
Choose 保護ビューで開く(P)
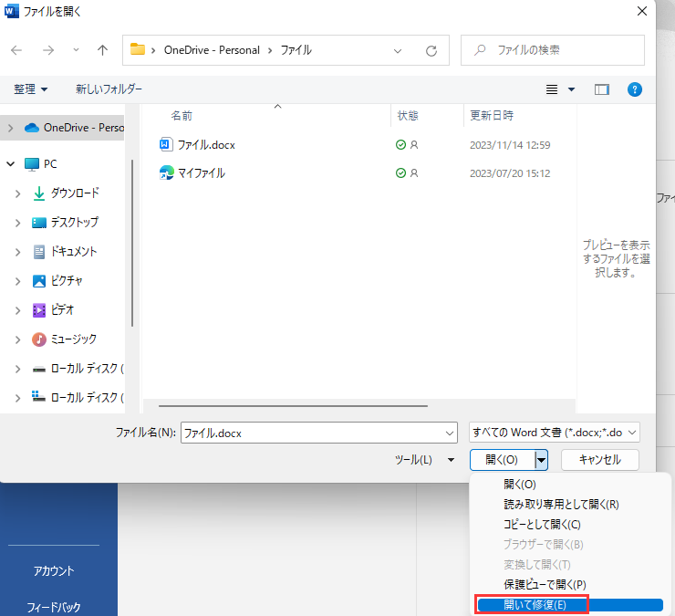point(545,585)
